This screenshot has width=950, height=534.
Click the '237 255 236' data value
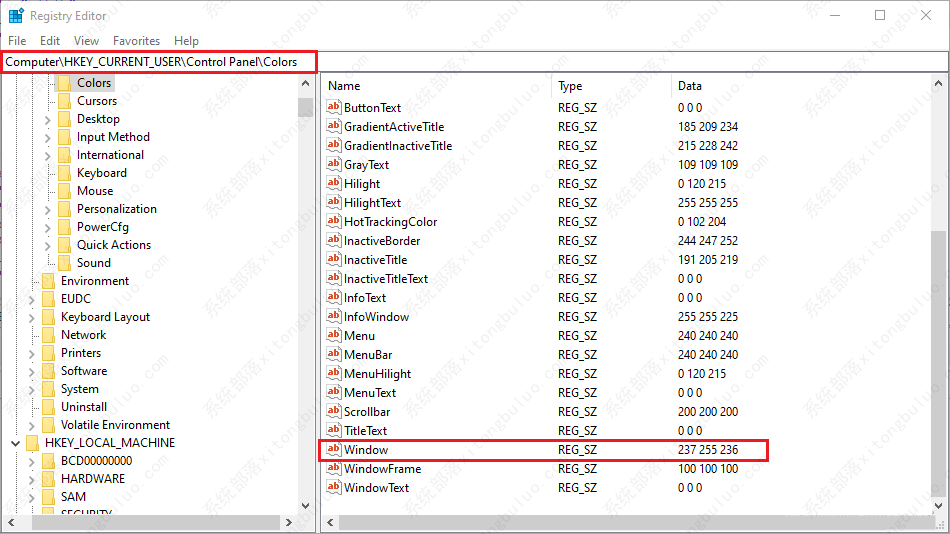(x=708, y=450)
